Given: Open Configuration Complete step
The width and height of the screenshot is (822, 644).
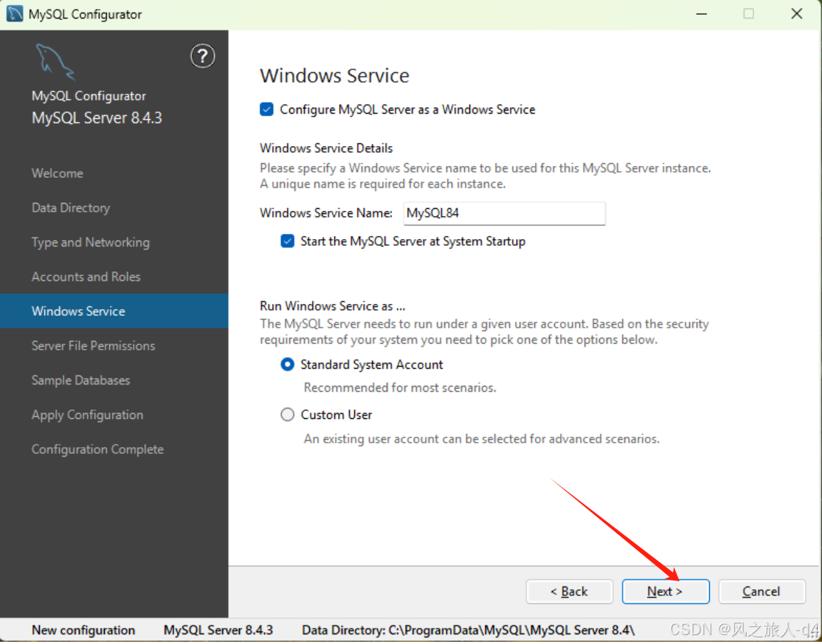Looking at the screenshot, I should click(97, 449).
